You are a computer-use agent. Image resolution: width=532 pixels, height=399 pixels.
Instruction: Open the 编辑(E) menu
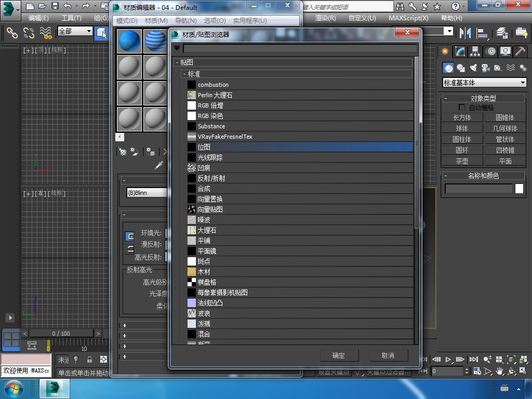38,18
